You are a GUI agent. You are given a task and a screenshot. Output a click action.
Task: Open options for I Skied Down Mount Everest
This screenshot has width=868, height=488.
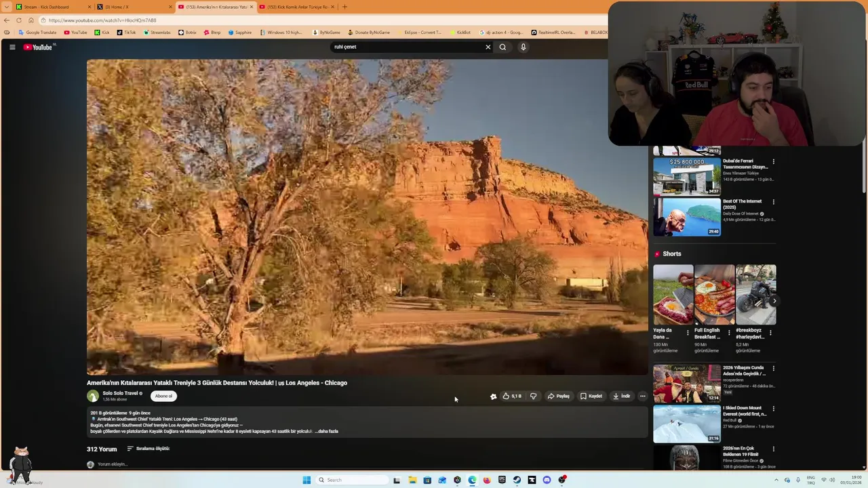click(x=773, y=409)
